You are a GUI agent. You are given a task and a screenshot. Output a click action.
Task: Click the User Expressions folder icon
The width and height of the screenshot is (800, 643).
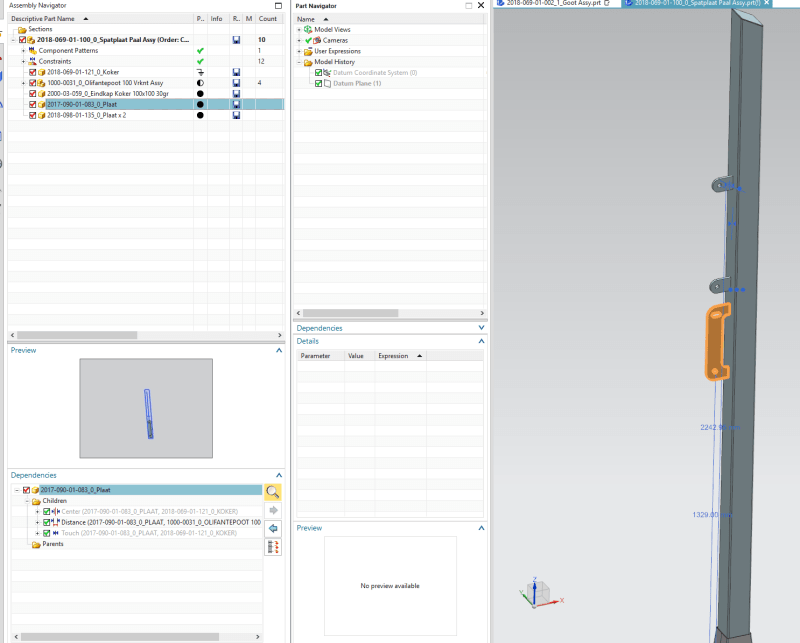[x=308, y=52]
